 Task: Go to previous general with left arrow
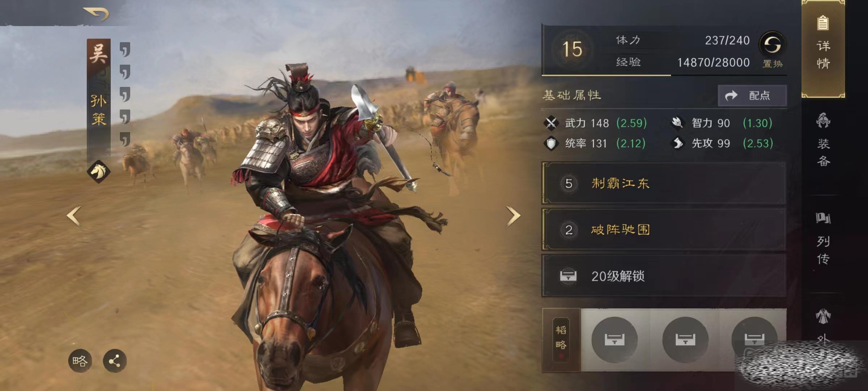coord(74,216)
